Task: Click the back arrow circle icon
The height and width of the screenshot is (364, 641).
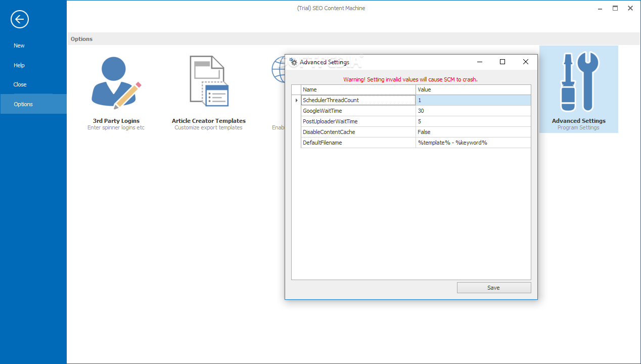Action: (20, 20)
